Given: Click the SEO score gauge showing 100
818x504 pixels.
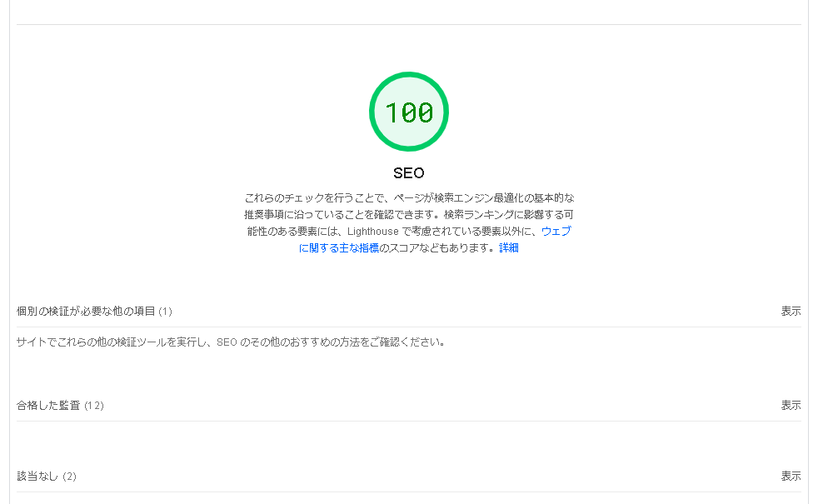Looking at the screenshot, I should [x=408, y=112].
